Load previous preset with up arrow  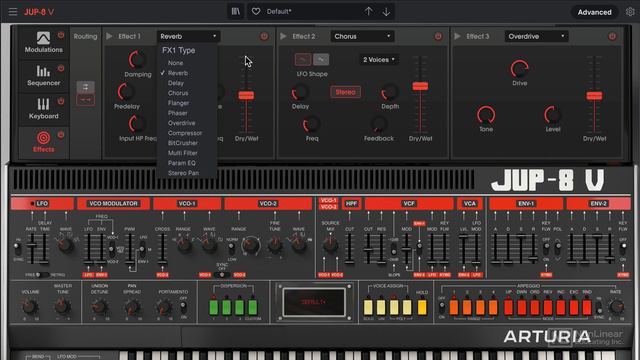(369, 11)
